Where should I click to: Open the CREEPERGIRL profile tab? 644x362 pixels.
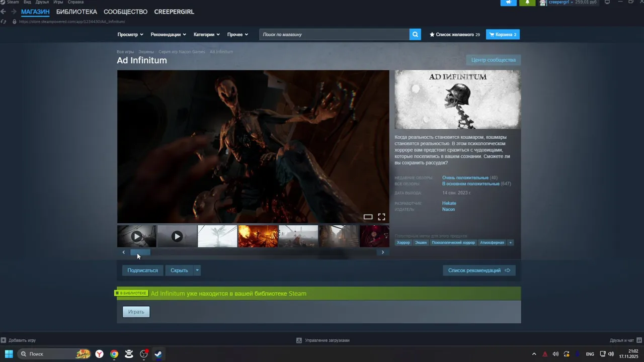[174, 12]
